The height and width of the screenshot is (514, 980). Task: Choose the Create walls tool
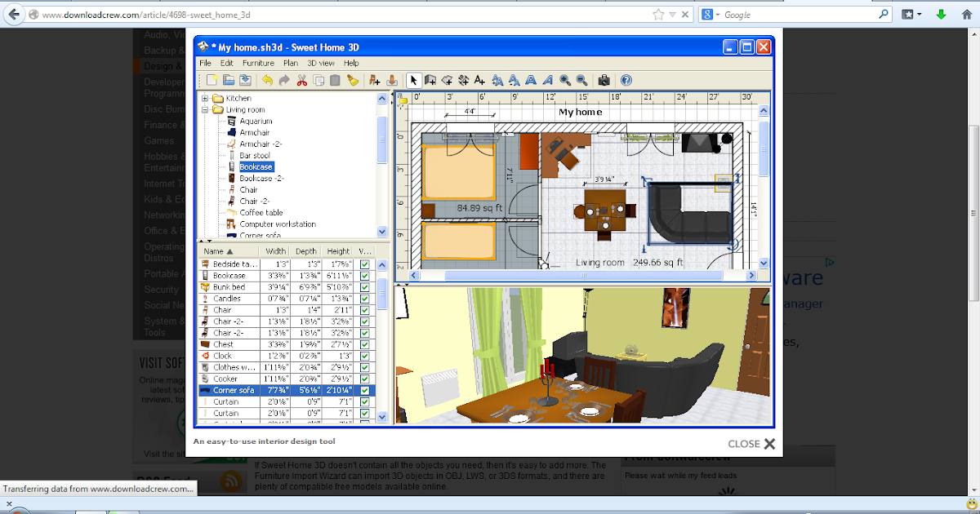click(x=430, y=80)
